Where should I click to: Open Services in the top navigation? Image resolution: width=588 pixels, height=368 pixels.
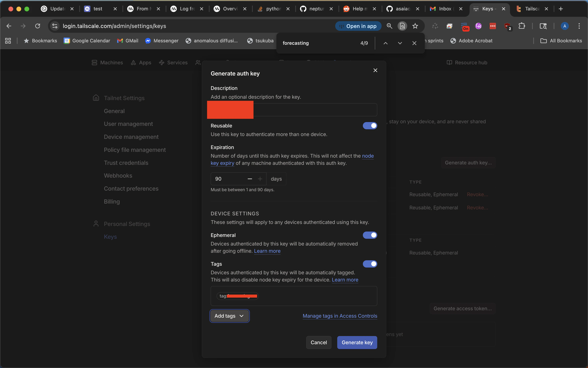pyautogui.click(x=173, y=63)
